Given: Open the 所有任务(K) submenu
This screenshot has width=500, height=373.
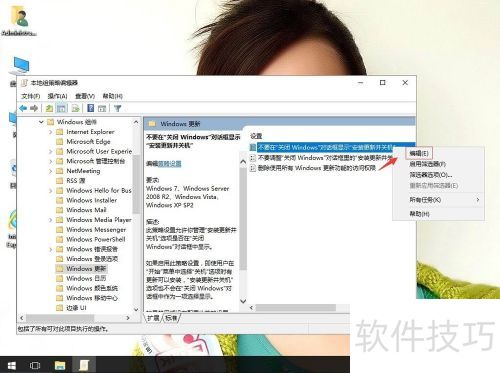Looking at the screenshot, I should [x=438, y=200].
